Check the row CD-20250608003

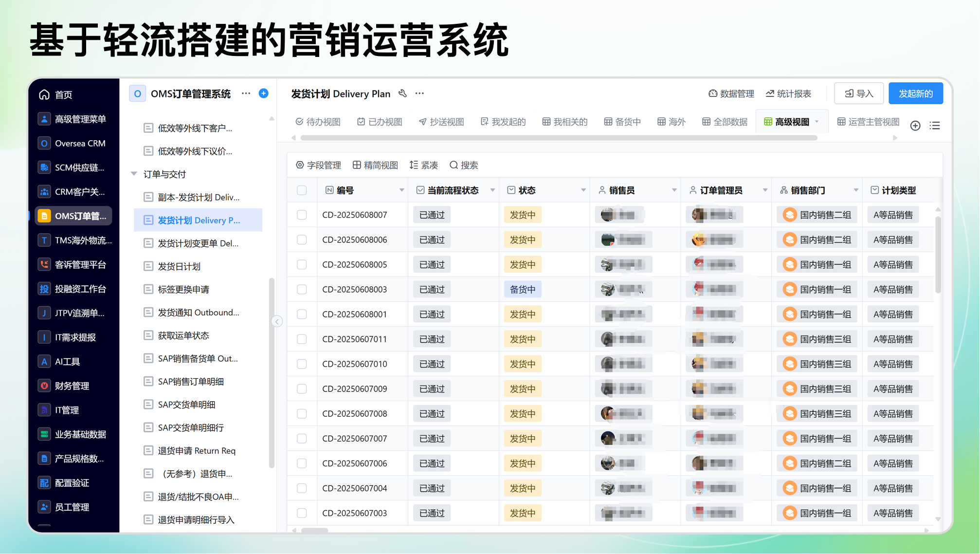tap(302, 289)
